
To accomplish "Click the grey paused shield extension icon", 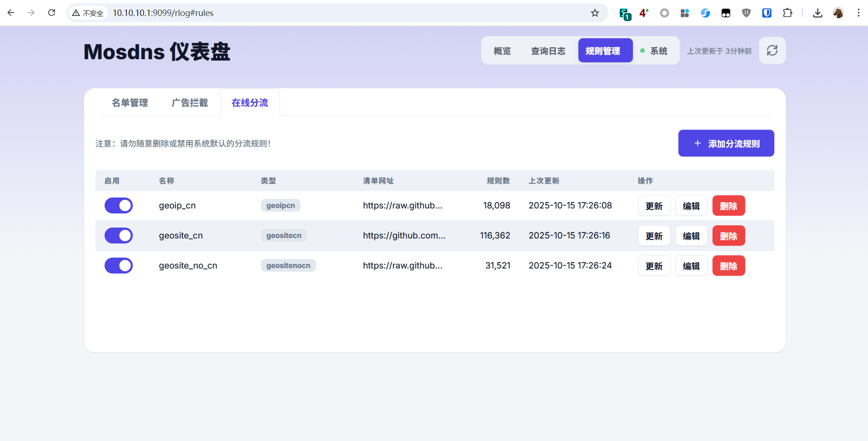I will click(x=746, y=13).
